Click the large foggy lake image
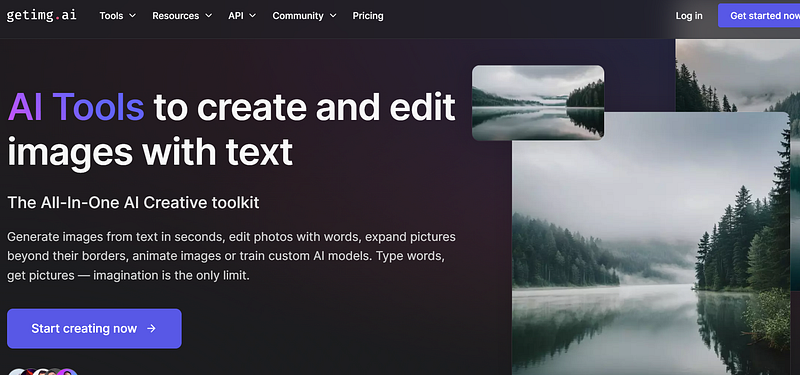 651,243
